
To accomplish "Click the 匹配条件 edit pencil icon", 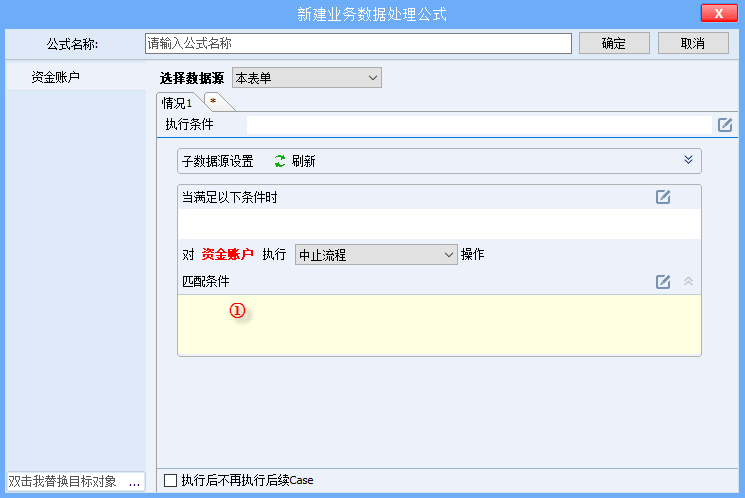I will [663, 282].
